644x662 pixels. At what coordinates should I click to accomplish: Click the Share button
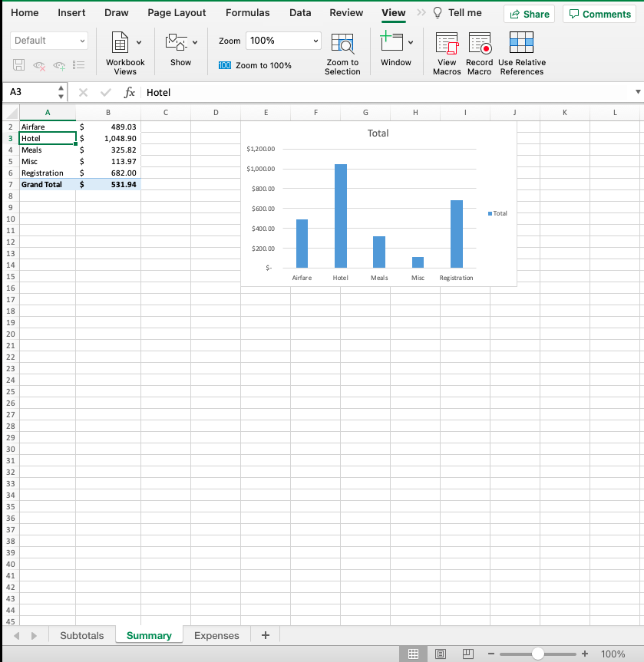529,14
